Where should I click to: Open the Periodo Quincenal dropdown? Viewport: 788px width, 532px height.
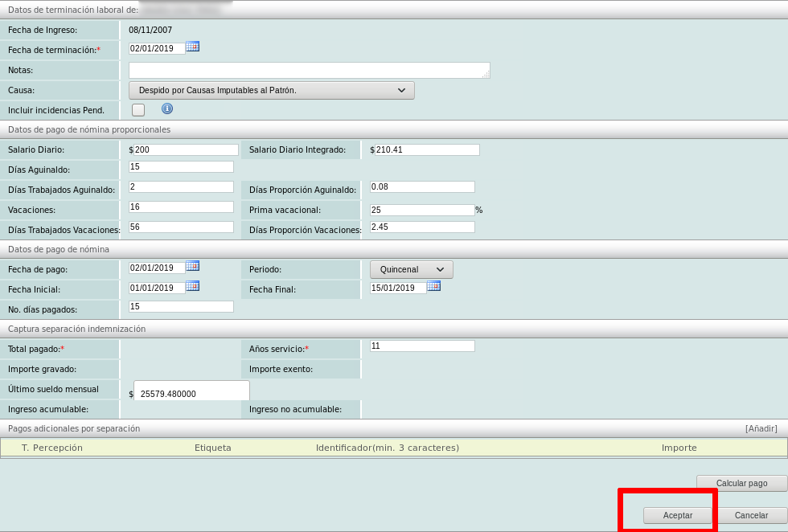(411, 269)
